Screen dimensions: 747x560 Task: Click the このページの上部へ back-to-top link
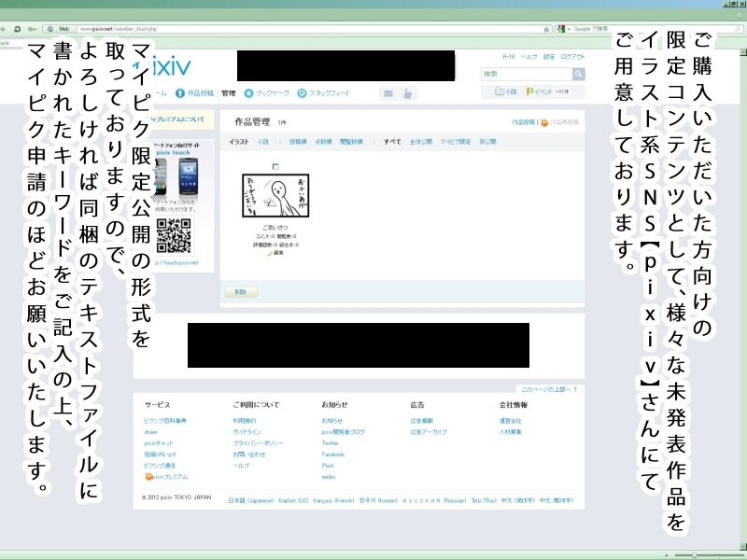[548, 389]
